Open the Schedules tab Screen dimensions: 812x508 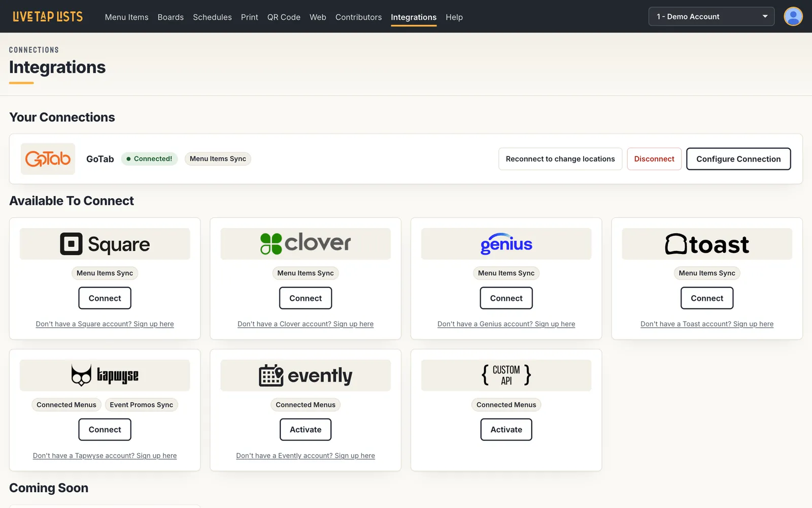tap(212, 17)
